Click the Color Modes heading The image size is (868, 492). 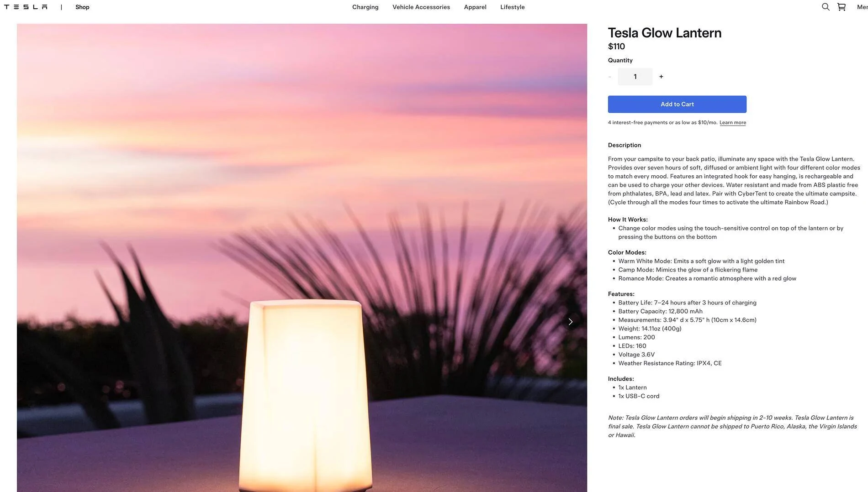click(627, 252)
